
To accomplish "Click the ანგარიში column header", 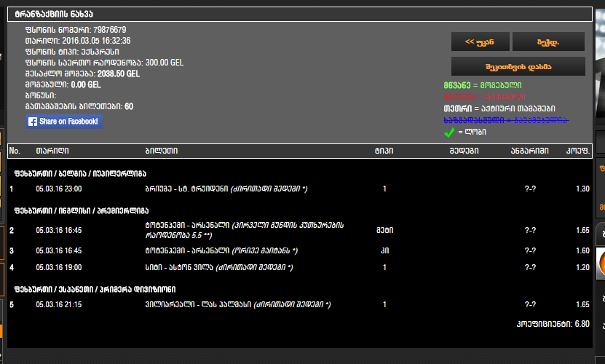I will [x=530, y=151].
